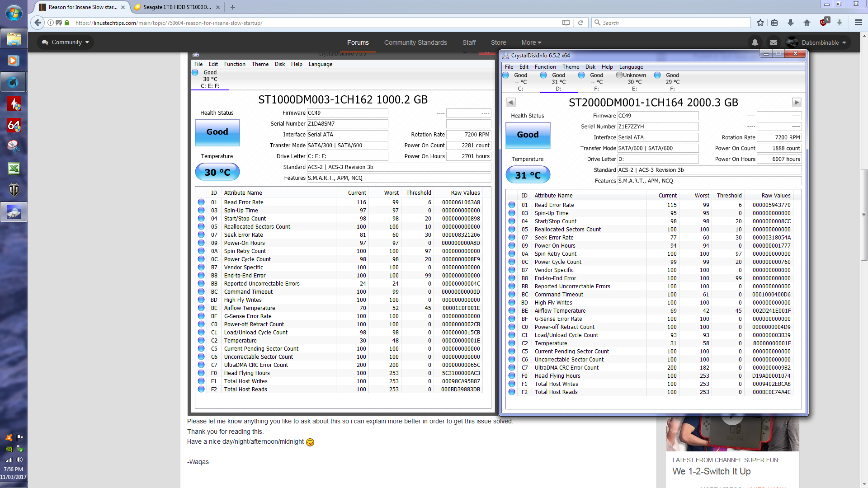Toggle Firefox reader view icon
Image resolution: width=868 pixels, height=488 pixels.
tap(566, 23)
